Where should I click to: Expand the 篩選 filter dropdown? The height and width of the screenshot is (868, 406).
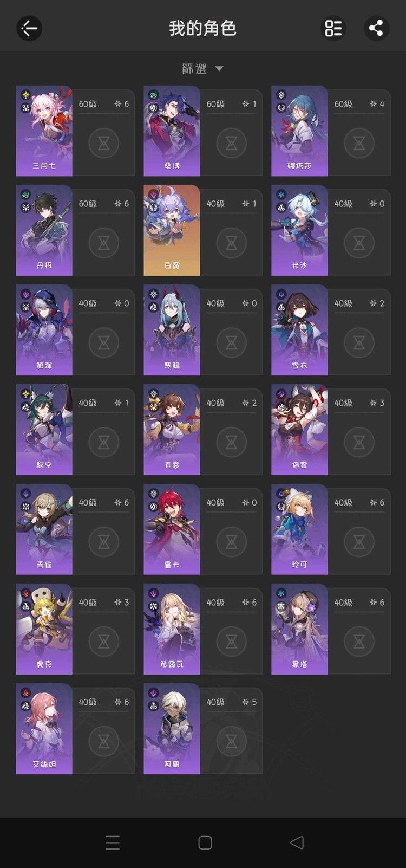pos(202,69)
